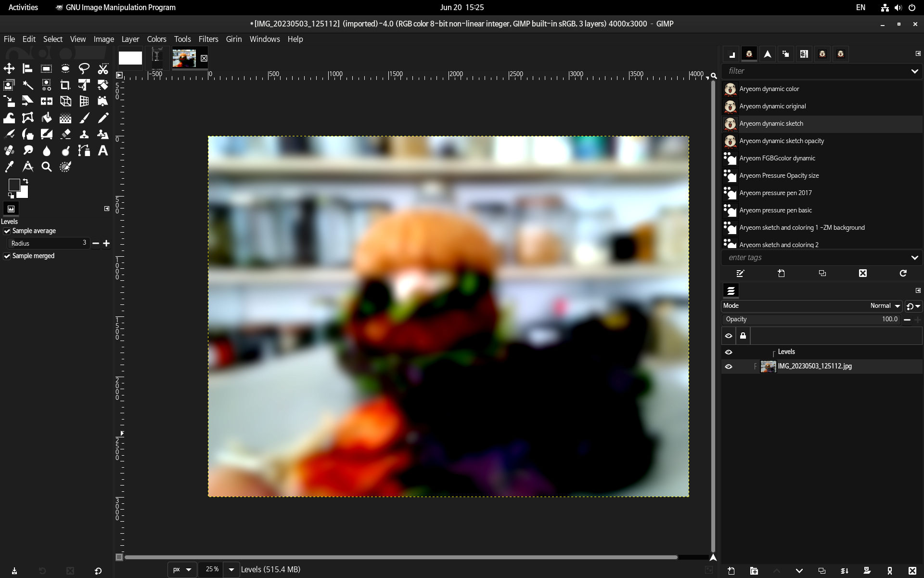The width and height of the screenshot is (924, 578).
Task: Select the Scissors Select tool
Action: pyautogui.click(x=103, y=68)
